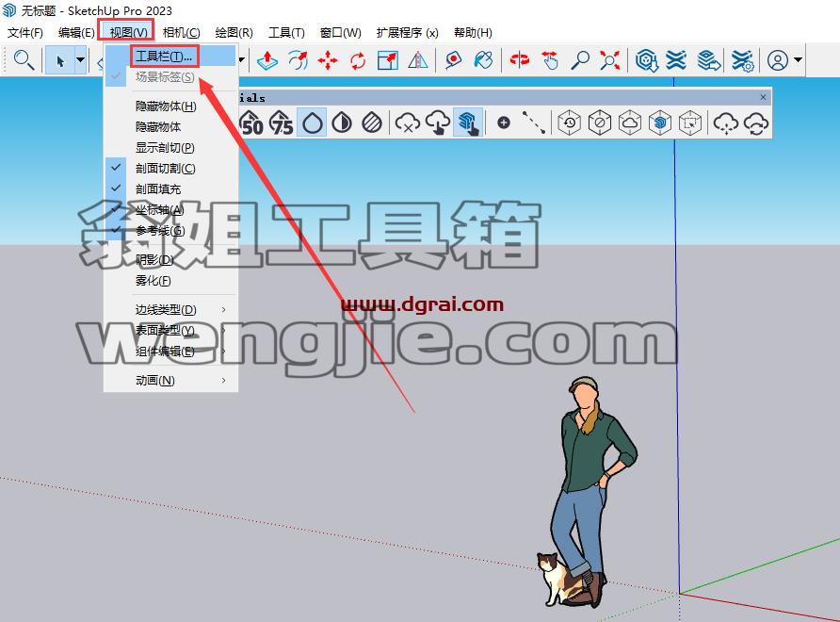Open the 工具(T) menu
The image size is (840, 622).
coord(286,33)
